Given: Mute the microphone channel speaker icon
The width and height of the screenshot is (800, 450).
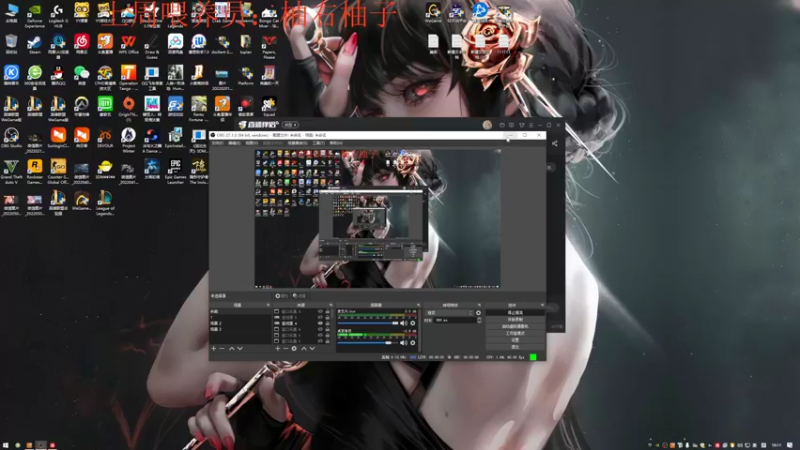Looking at the screenshot, I should [x=404, y=323].
